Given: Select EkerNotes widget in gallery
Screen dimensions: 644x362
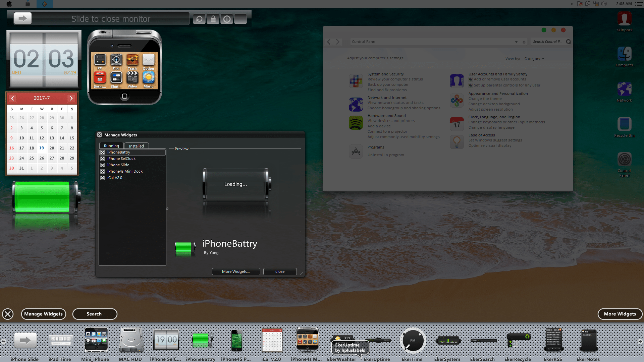Looking at the screenshot, I should (589, 340).
